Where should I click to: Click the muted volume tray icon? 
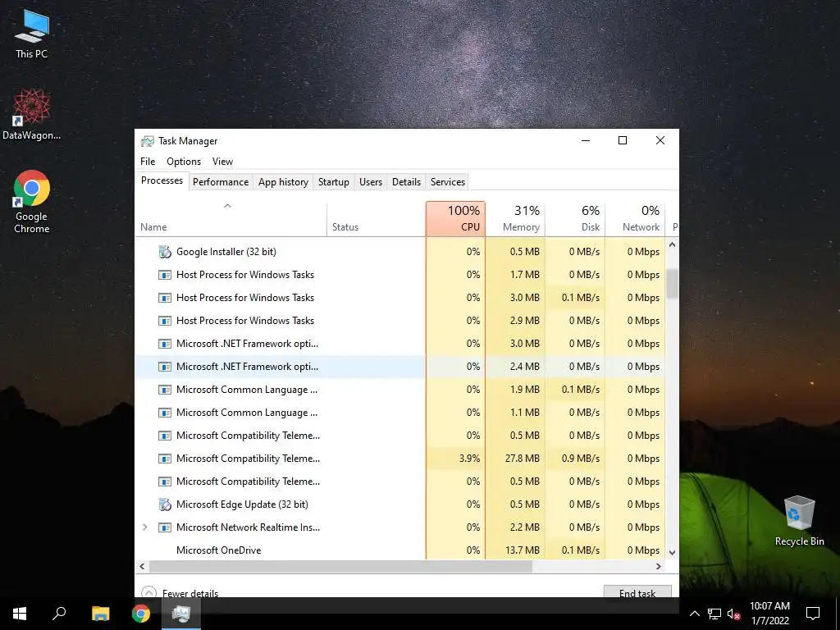point(733,614)
